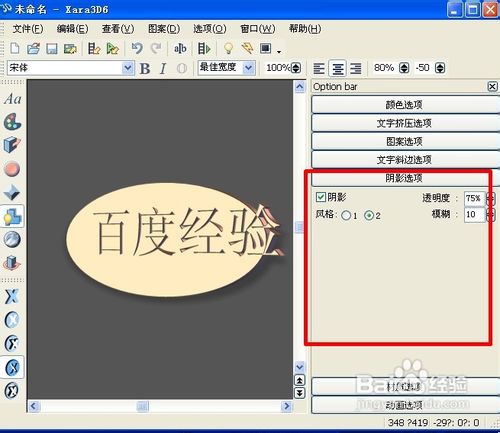Click the 透明度 75% input field
The height and width of the screenshot is (433, 500).
(x=474, y=199)
